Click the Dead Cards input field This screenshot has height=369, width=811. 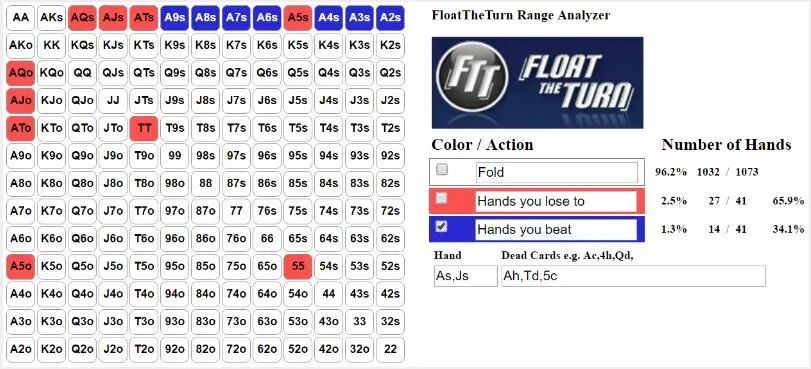(x=633, y=276)
